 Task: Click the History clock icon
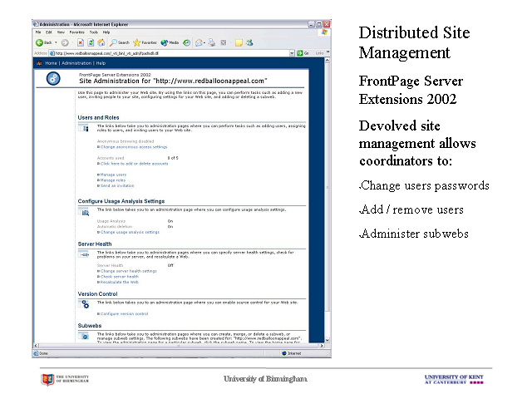pos(186,42)
